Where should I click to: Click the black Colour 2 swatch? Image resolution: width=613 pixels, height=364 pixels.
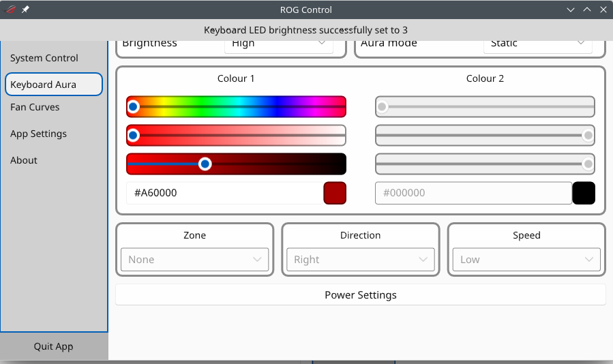point(584,193)
